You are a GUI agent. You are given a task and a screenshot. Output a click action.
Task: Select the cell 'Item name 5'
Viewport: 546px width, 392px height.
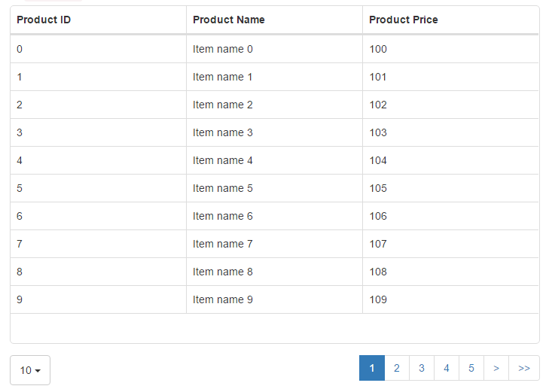tap(274, 188)
